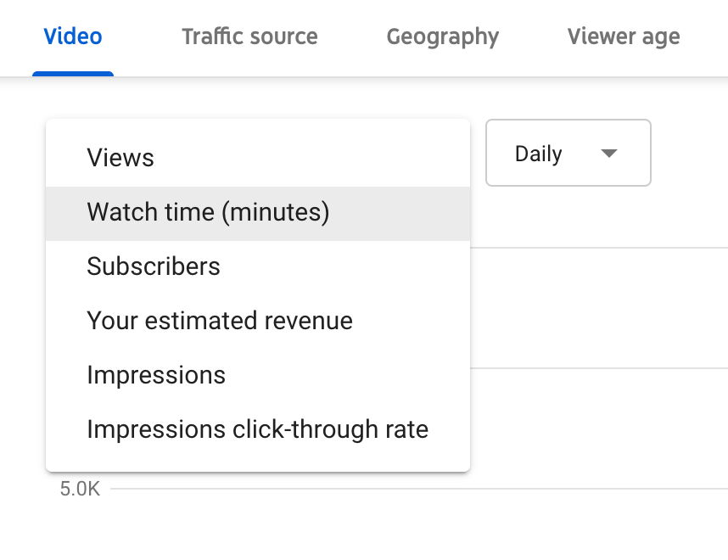Click the middle chart gridline beside menu

click(x=599, y=368)
